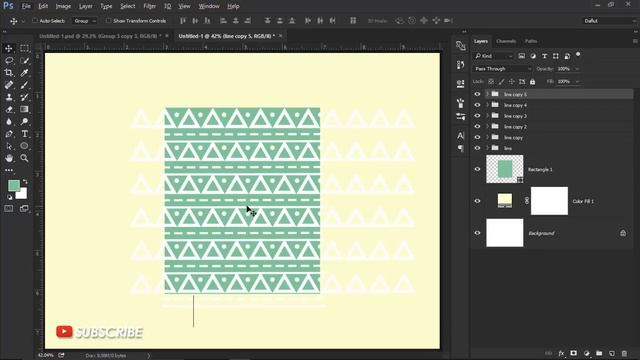Select the Rectangular Marquee tool
This screenshot has width=640, height=360.
(x=24, y=48)
